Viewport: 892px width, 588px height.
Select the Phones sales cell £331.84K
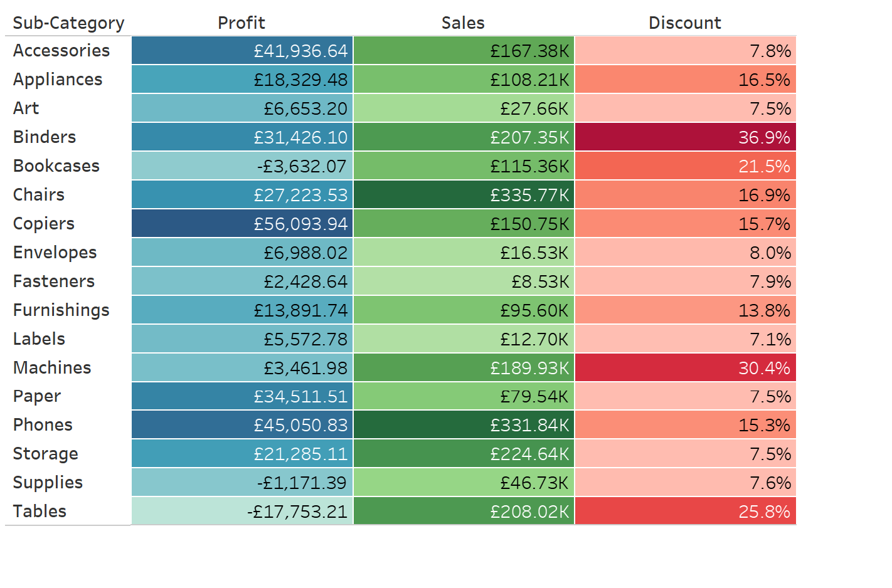(x=464, y=425)
